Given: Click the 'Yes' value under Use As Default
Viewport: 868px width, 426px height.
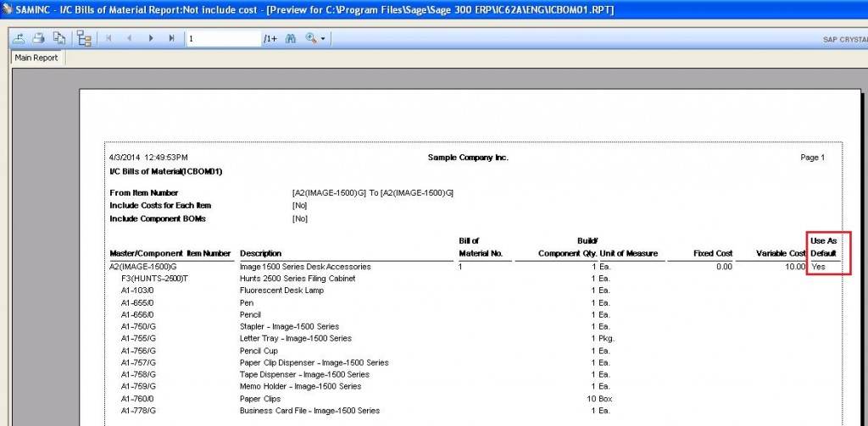Looking at the screenshot, I should coord(818,267).
